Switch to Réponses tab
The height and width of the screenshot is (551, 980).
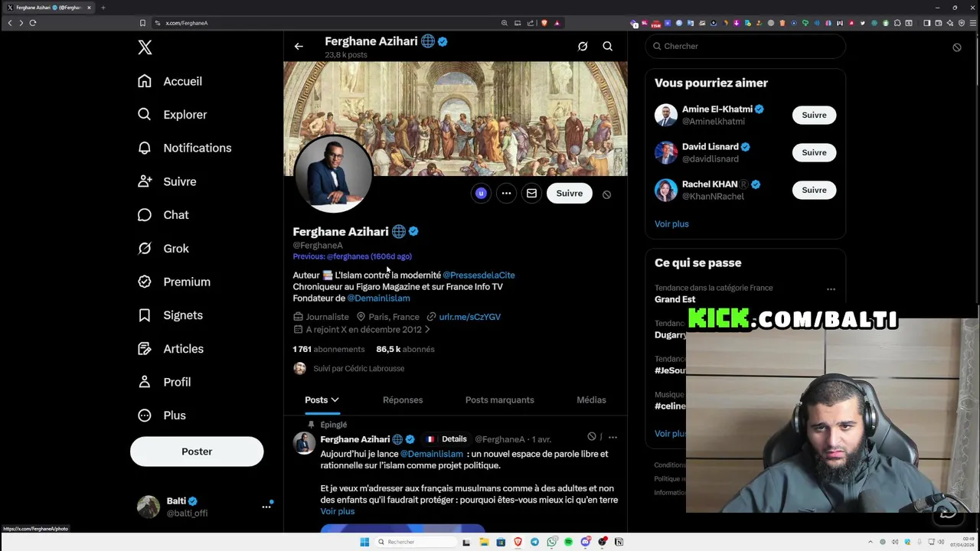[403, 400]
